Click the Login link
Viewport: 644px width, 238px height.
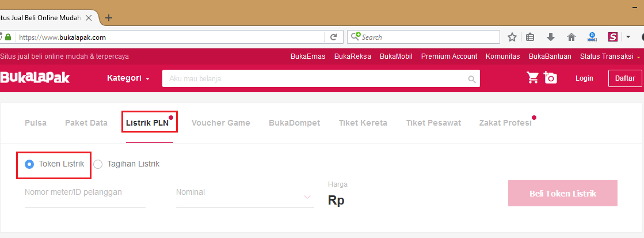584,78
